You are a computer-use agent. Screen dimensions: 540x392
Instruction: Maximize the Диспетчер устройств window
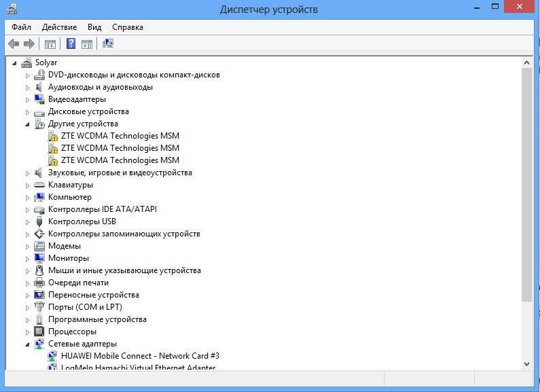click(x=495, y=7)
